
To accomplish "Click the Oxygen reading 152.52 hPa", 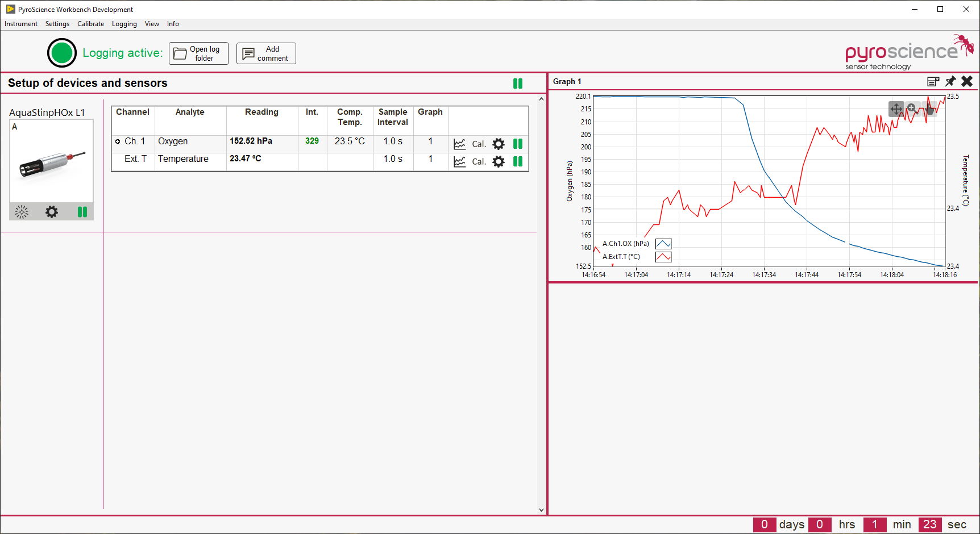I will tap(251, 141).
